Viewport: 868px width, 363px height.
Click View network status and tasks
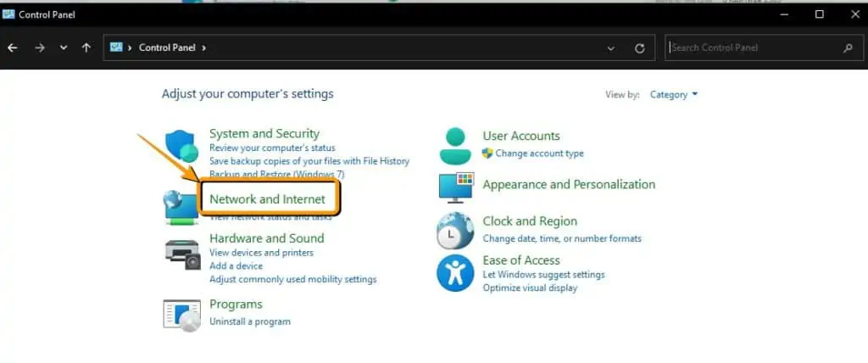pyautogui.click(x=270, y=217)
